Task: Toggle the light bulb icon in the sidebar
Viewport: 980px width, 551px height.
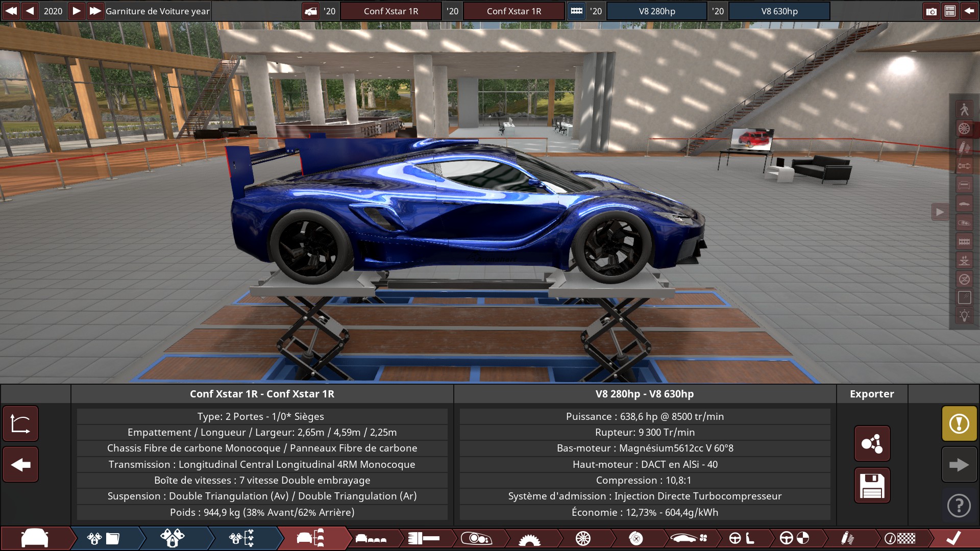Action: 964,316
